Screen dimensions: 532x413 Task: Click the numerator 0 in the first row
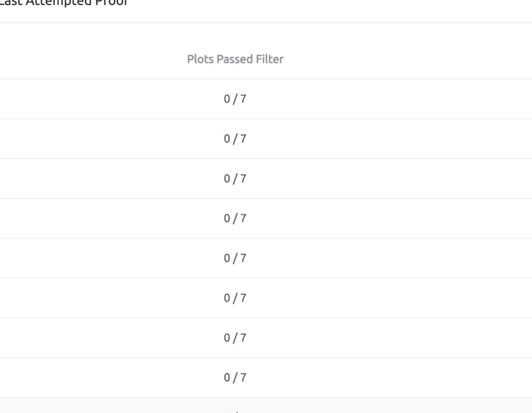(x=227, y=99)
